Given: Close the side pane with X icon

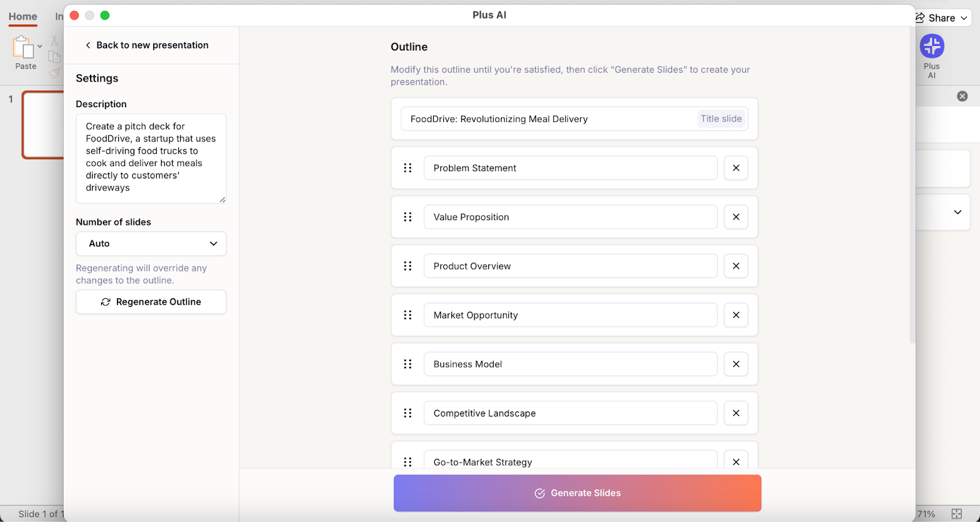Looking at the screenshot, I should (x=962, y=96).
